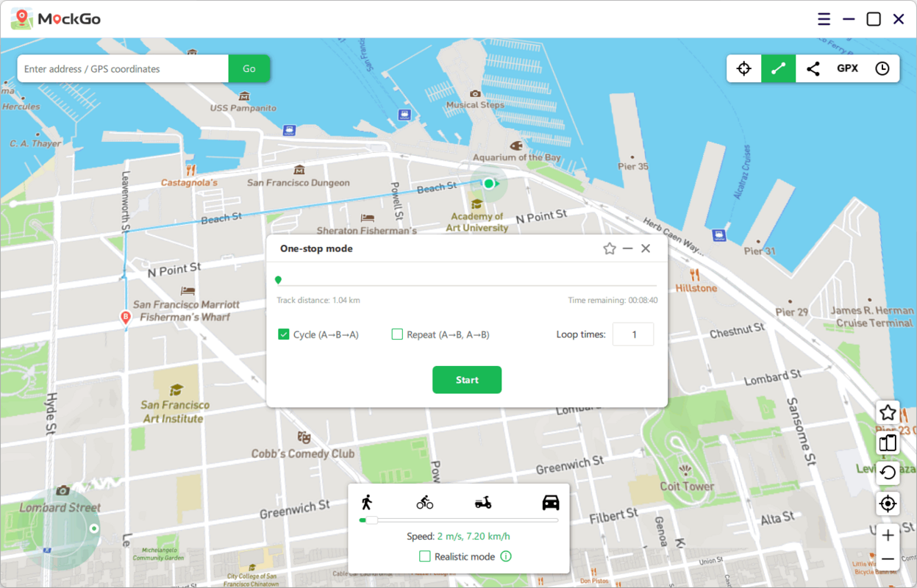Select scooter speed icon
The height and width of the screenshot is (588, 917).
pos(482,503)
